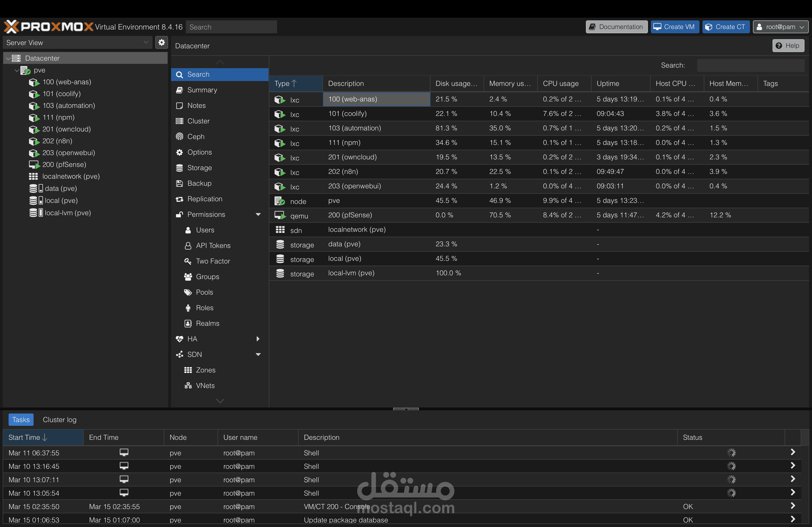
Task: Click the localnetwork sdn grid icon in table
Action: [280, 230]
